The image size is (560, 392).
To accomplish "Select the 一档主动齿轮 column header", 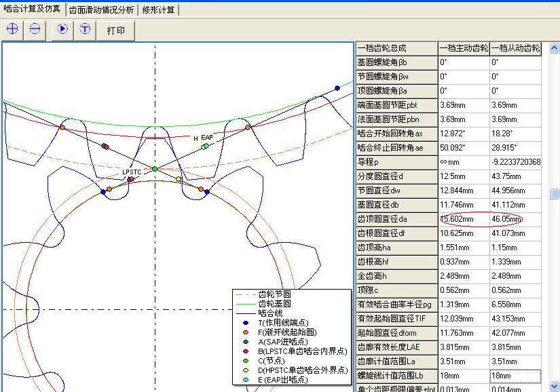I will pos(464,48).
